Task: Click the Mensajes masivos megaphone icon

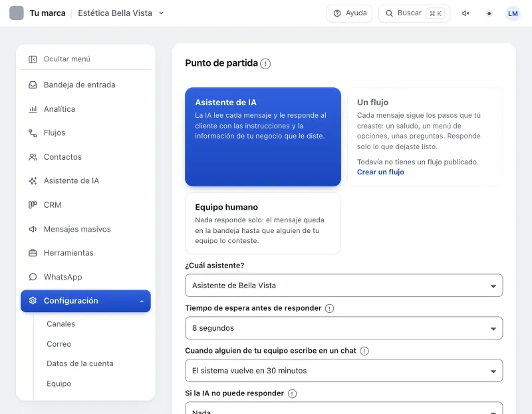Action: [33, 229]
